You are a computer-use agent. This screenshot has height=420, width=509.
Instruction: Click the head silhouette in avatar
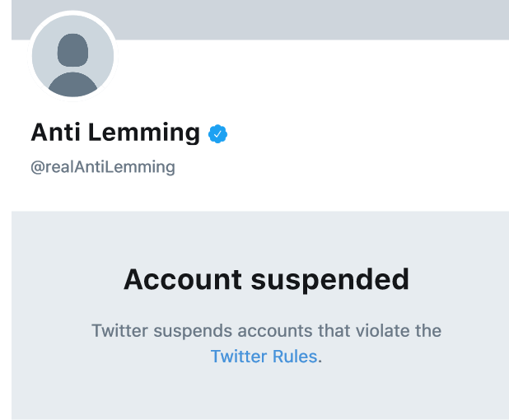(x=72, y=49)
